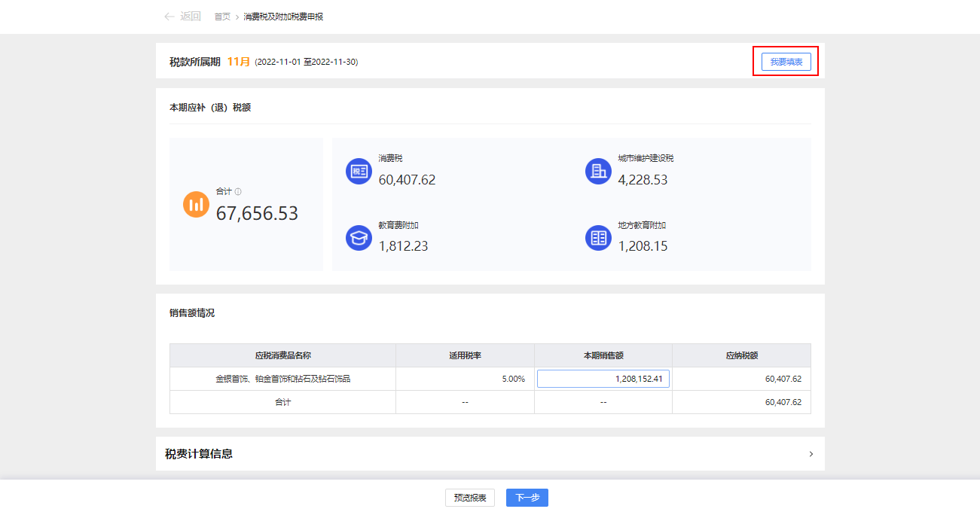
Task: Expand 税费计算信息 using the right chevron
Action: 811,454
